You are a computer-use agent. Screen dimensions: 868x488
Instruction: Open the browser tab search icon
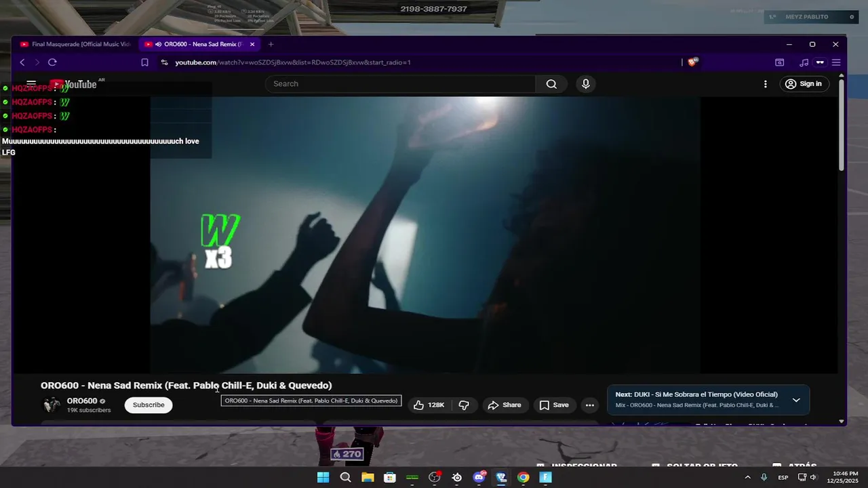point(780,62)
